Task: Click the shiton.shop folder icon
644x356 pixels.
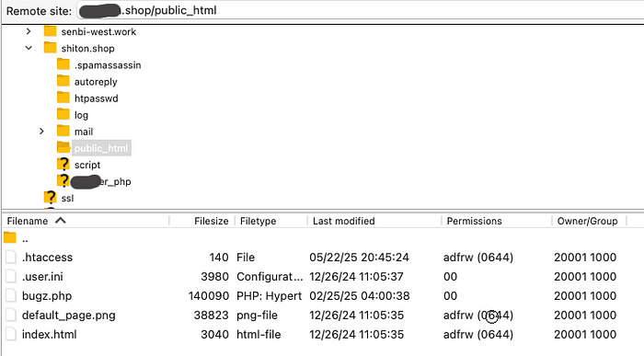Action: click(50, 48)
